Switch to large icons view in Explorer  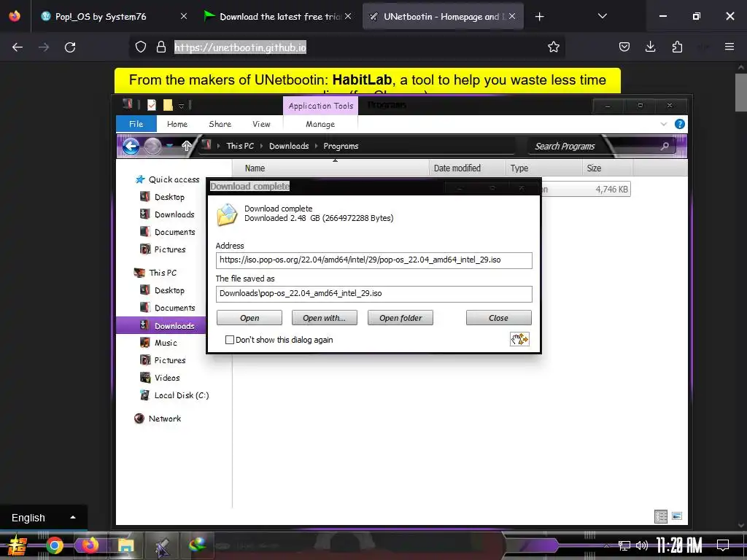676,516
